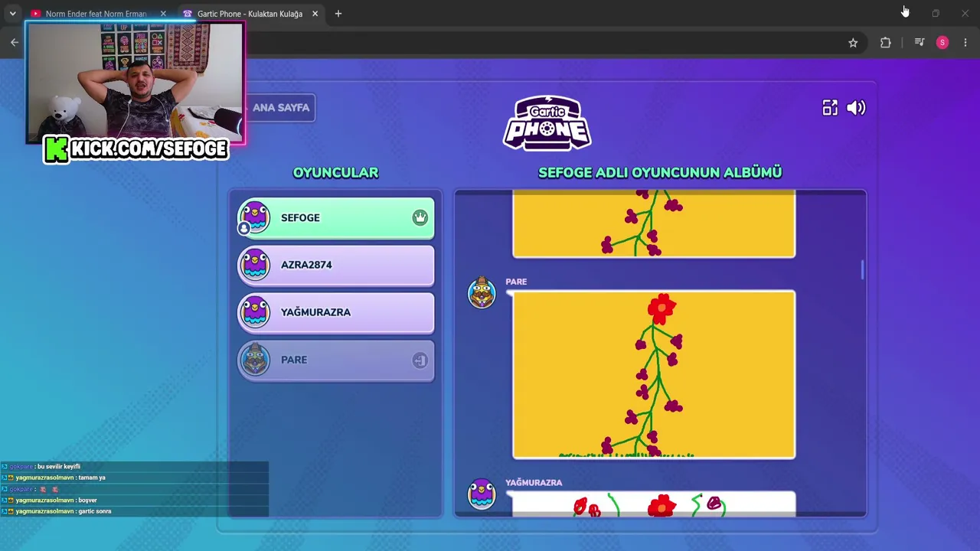Viewport: 980px width, 551px height.
Task: Click YAĞMURAZRA's avatar in the album
Action: (482, 494)
